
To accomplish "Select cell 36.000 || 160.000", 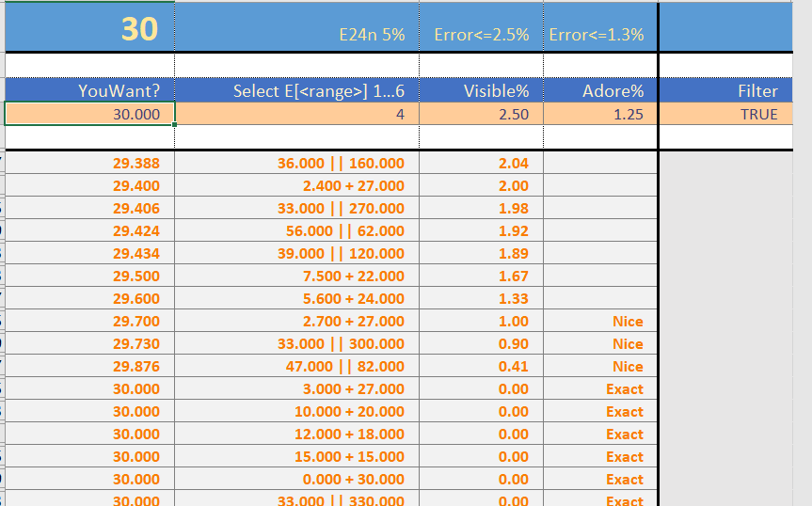I will point(296,163).
